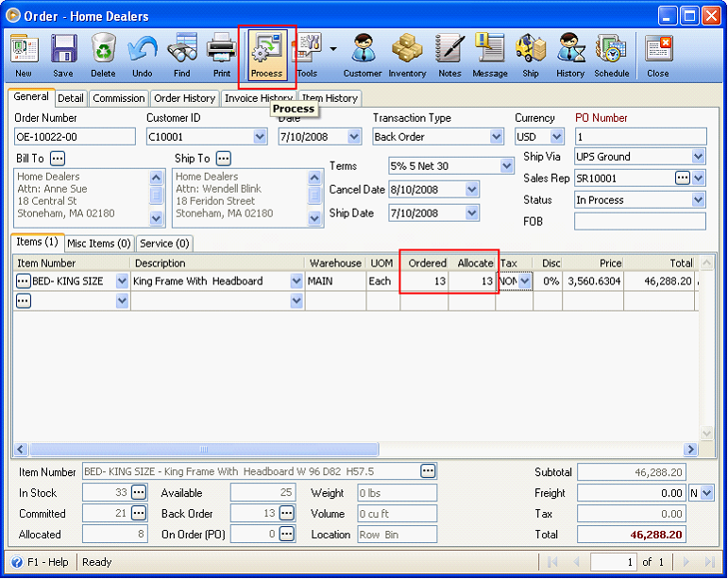This screenshot has height=579, width=728.
Task: Click the items grid horizontal scrollbar thumb
Action: tap(203, 449)
